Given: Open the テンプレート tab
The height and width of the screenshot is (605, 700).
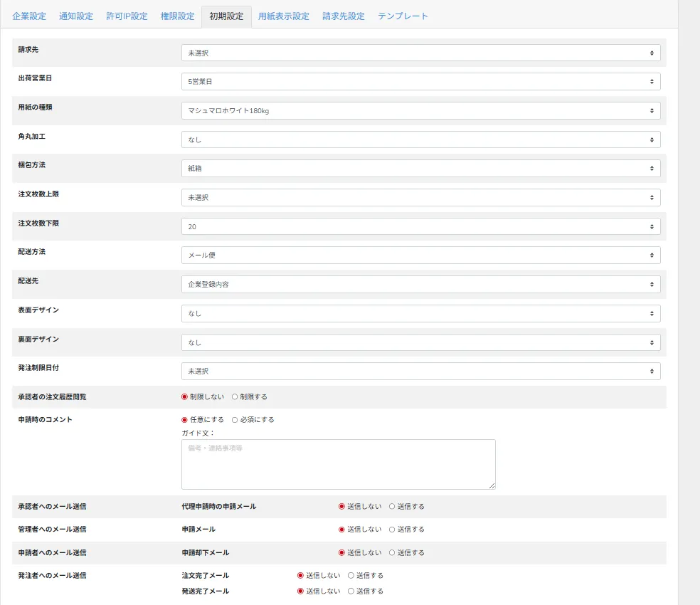Looking at the screenshot, I should pos(403,15).
